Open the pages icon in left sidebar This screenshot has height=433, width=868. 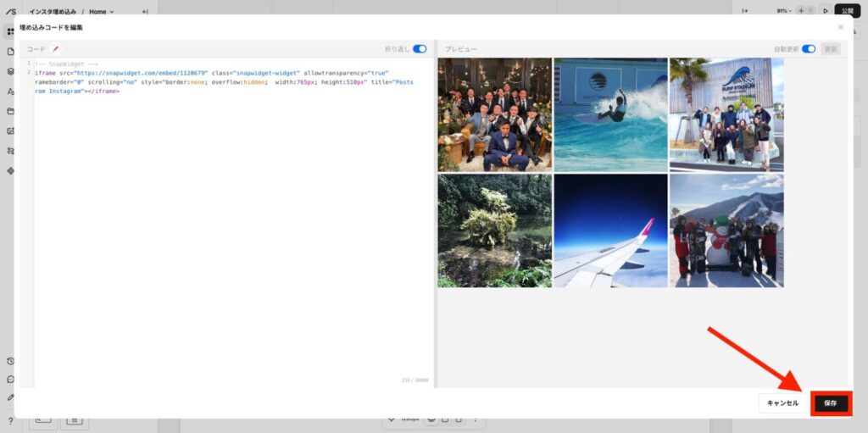point(10,52)
